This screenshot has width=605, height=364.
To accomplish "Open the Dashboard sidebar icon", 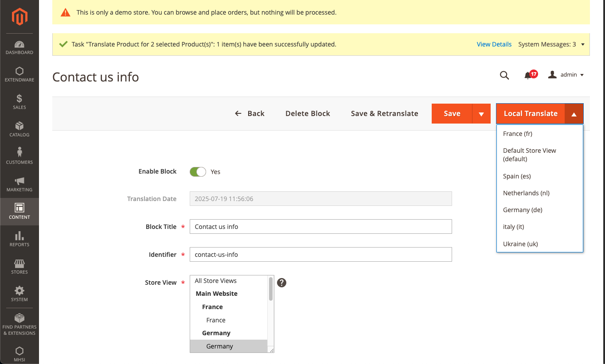I will [x=20, y=48].
